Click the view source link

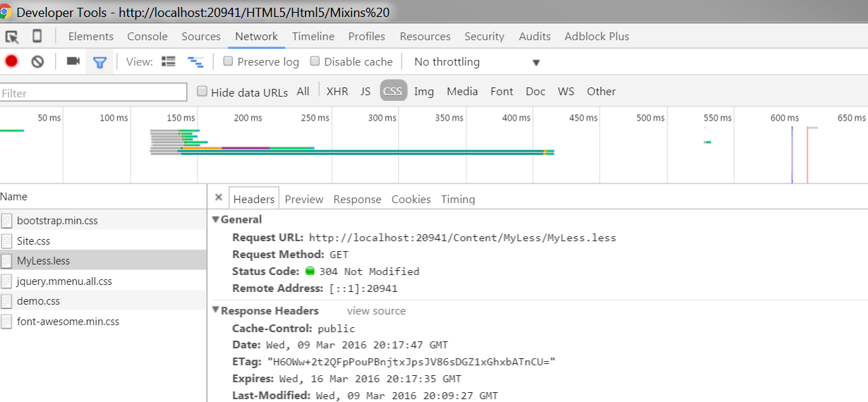(x=376, y=311)
